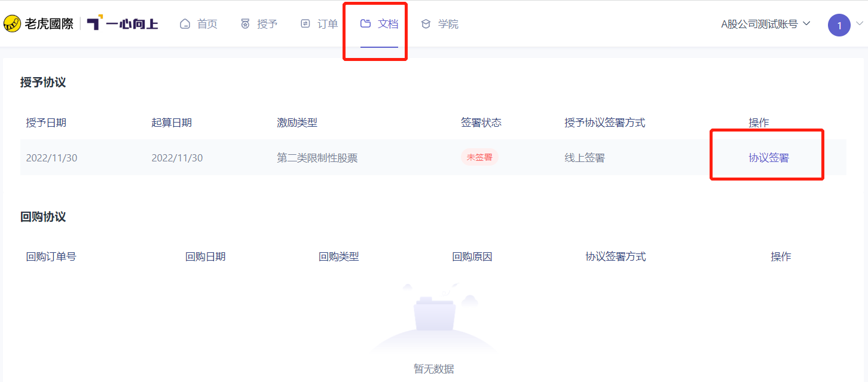This screenshot has width=868, height=382.
Task: Select the 2022/11/30 grant agreement row
Action: pos(433,157)
